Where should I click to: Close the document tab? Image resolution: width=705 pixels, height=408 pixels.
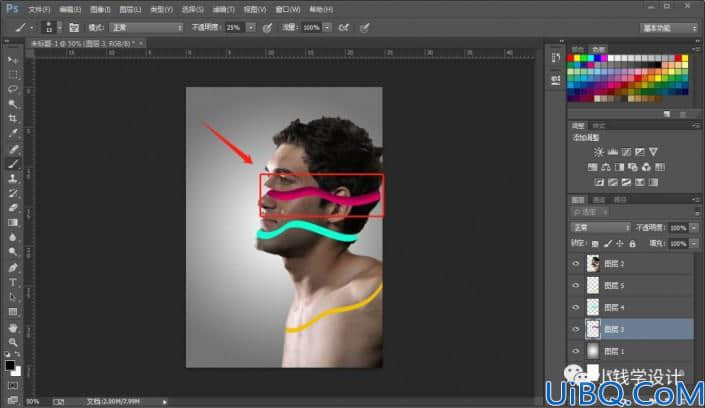(x=141, y=43)
